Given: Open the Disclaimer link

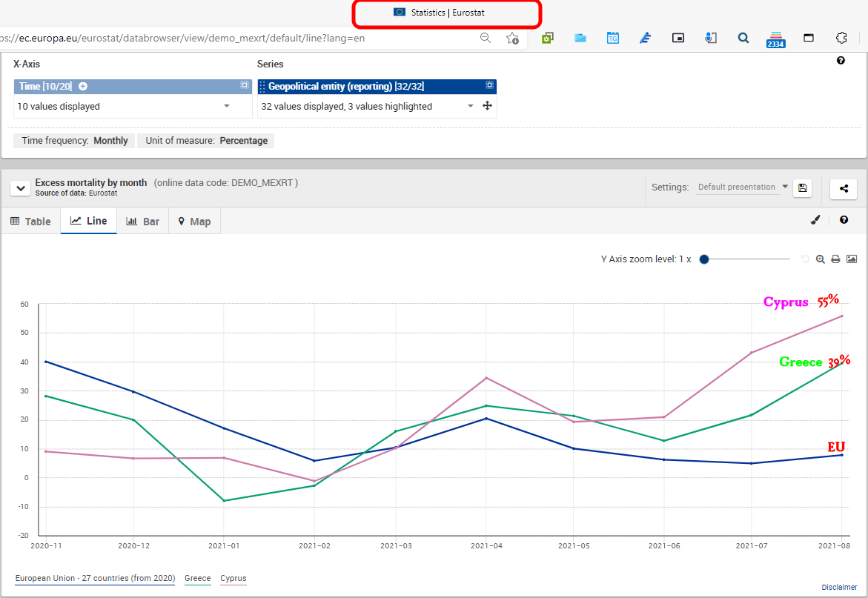Looking at the screenshot, I should coord(839,588).
